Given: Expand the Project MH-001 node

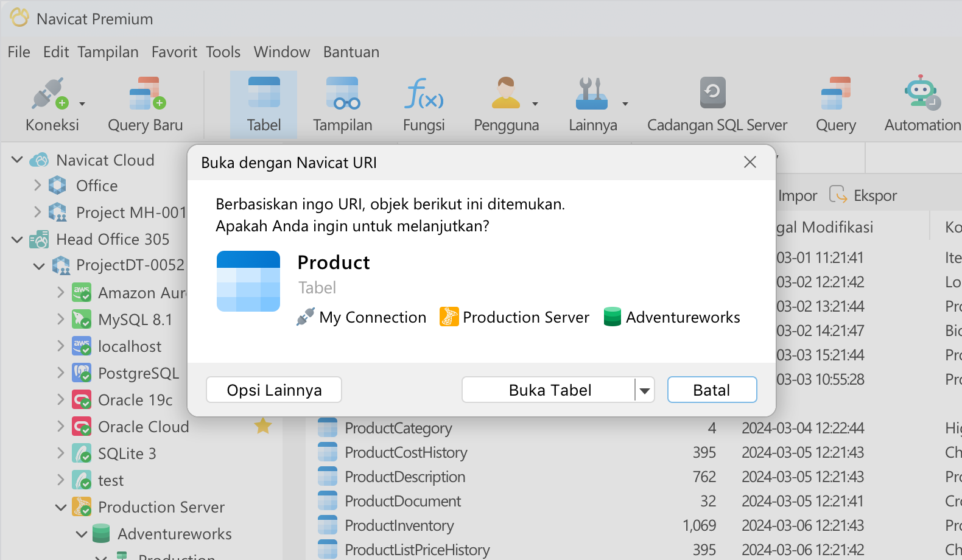Looking at the screenshot, I should pyautogui.click(x=38, y=212).
